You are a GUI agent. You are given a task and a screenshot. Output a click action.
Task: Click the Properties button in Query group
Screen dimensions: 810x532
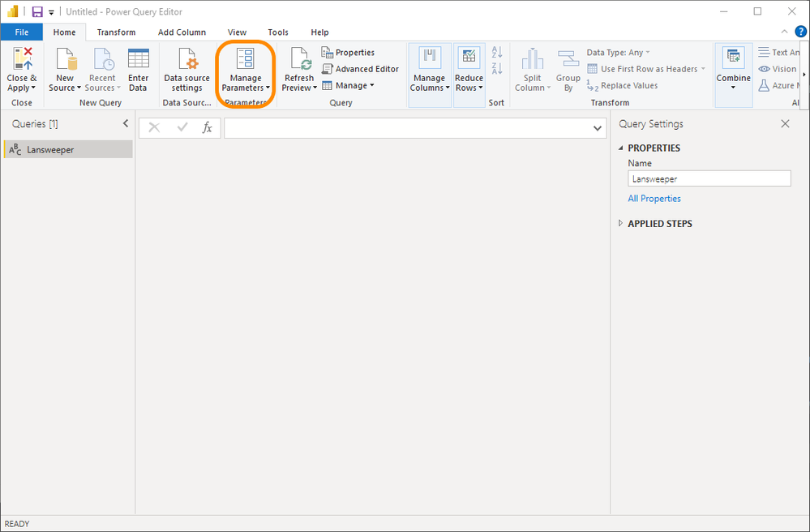[349, 53]
